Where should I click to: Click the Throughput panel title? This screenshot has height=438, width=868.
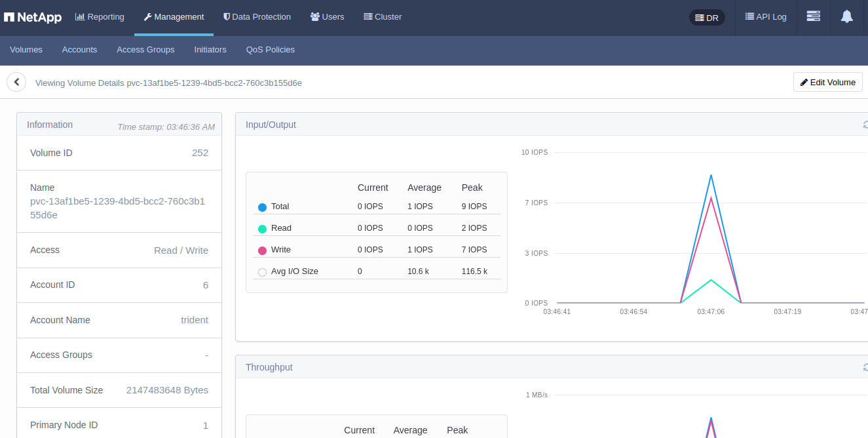point(269,367)
